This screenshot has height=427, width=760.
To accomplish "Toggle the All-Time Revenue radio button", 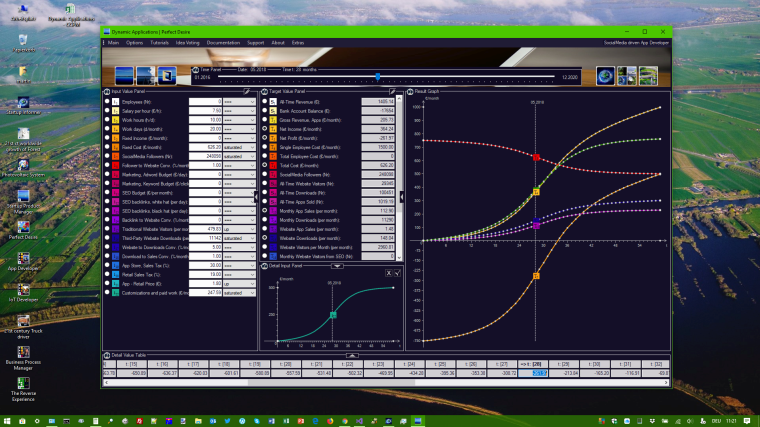I will point(265,102).
